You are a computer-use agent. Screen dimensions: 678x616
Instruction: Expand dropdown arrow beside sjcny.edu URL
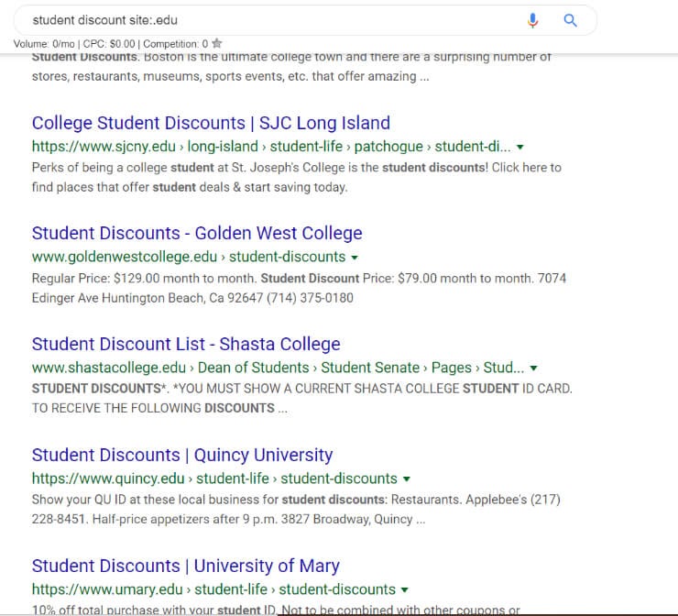click(520, 147)
